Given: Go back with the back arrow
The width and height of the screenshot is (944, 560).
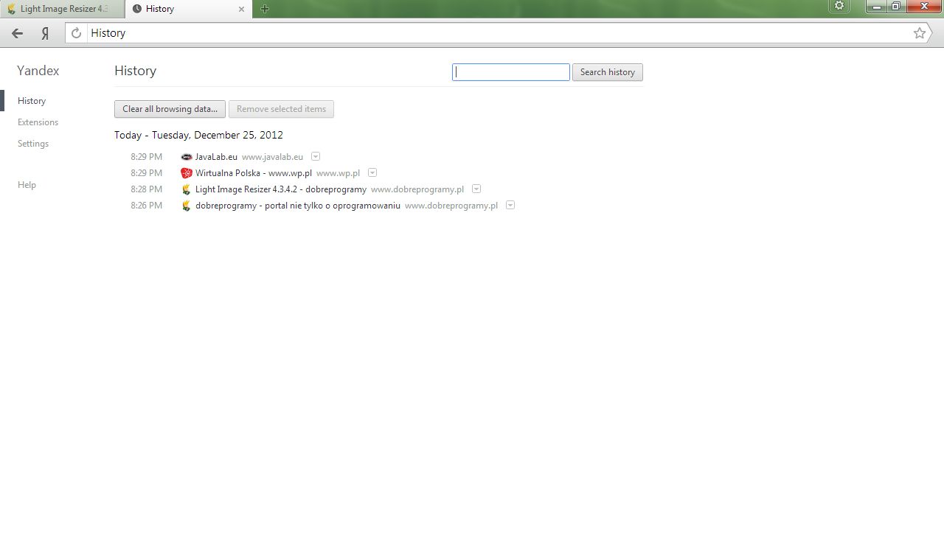Looking at the screenshot, I should tap(17, 33).
